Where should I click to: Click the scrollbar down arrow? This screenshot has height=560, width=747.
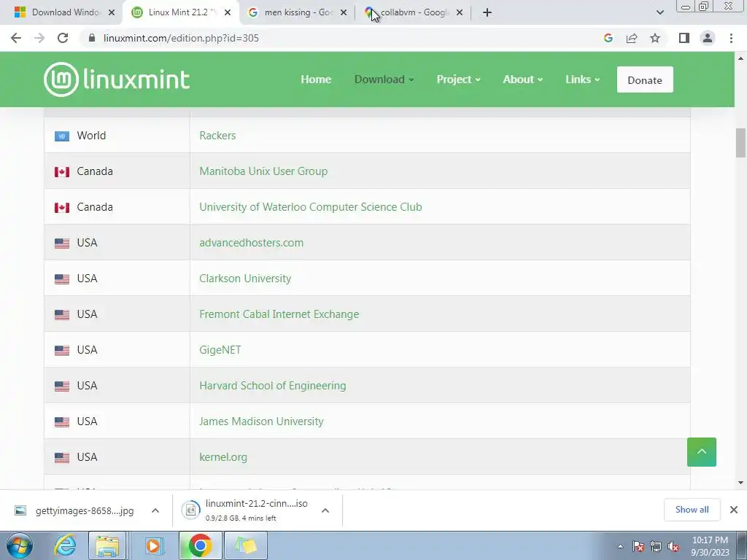(740, 483)
